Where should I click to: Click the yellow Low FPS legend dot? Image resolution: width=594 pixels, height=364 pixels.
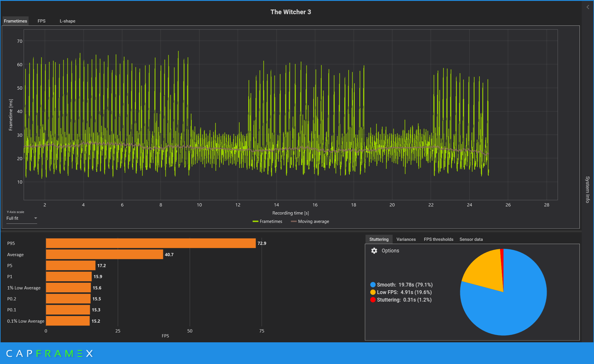[x=373, y=292]
